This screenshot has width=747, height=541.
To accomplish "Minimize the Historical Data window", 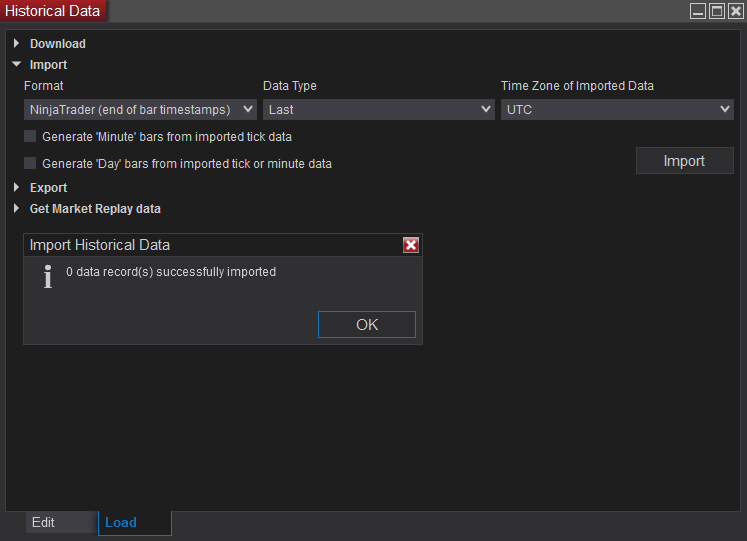I will click(x=698, y=11).
